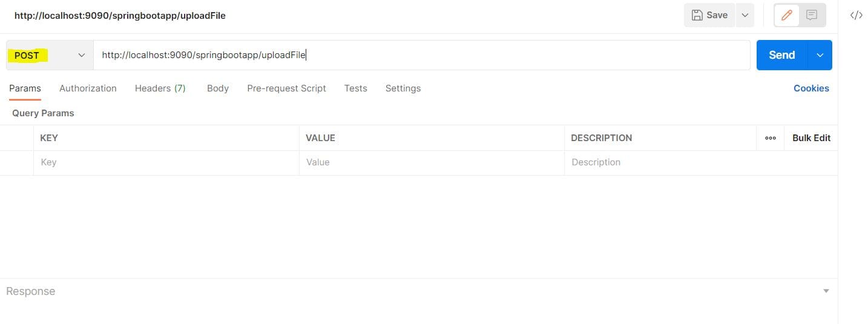This screenshot has height=324, width=868.
Task: Switch to the Headers (7) tab
Action: (x=160, y=88)
